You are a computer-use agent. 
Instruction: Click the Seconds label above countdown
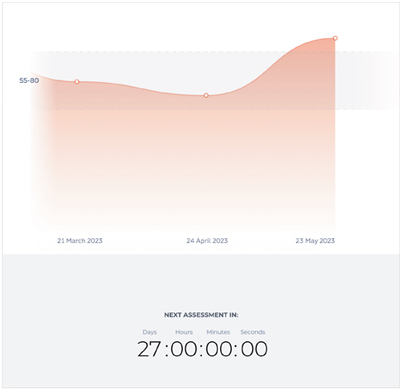(x=253, y=332)
